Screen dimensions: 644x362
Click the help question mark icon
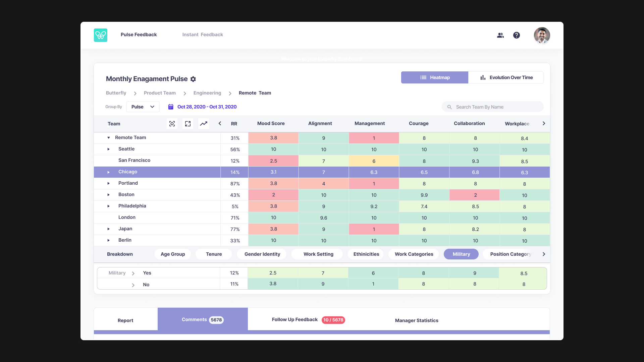pos(517,35)
